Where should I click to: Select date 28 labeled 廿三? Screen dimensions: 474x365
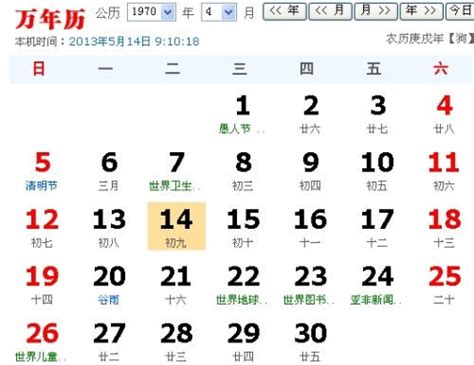(x=176, y=342)
